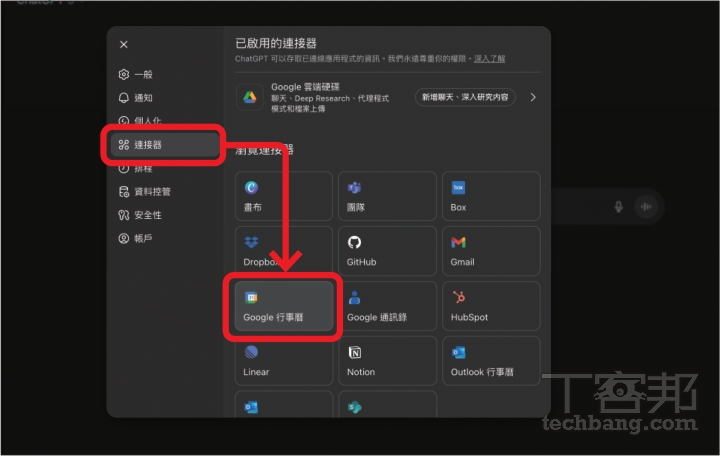Click the Google 通訊錄 contacts icon
Screen dimensions: 720x456
[x=354, y=298]
